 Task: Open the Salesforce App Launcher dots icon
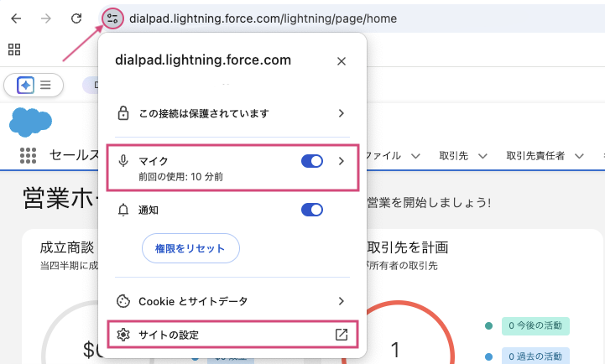click(x=29, y=155)
